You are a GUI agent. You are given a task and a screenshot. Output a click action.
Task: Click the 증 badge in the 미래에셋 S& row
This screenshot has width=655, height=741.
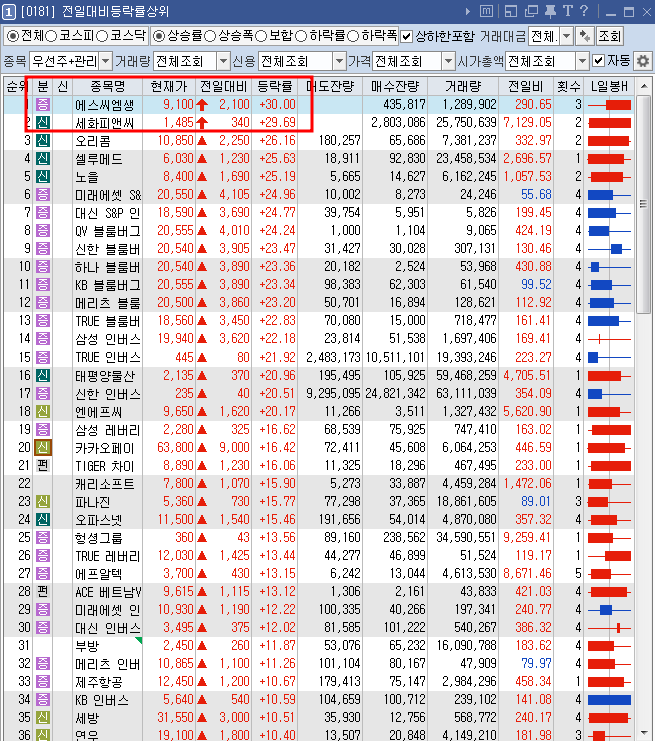tap(43, 194)
